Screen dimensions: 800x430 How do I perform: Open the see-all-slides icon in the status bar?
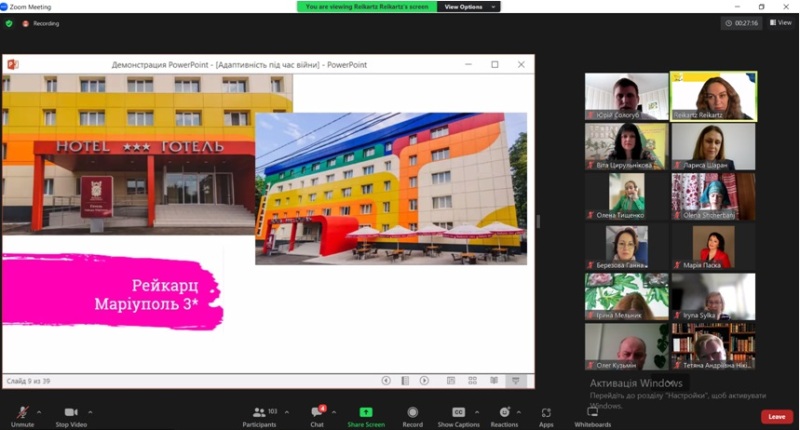point(405,381)
